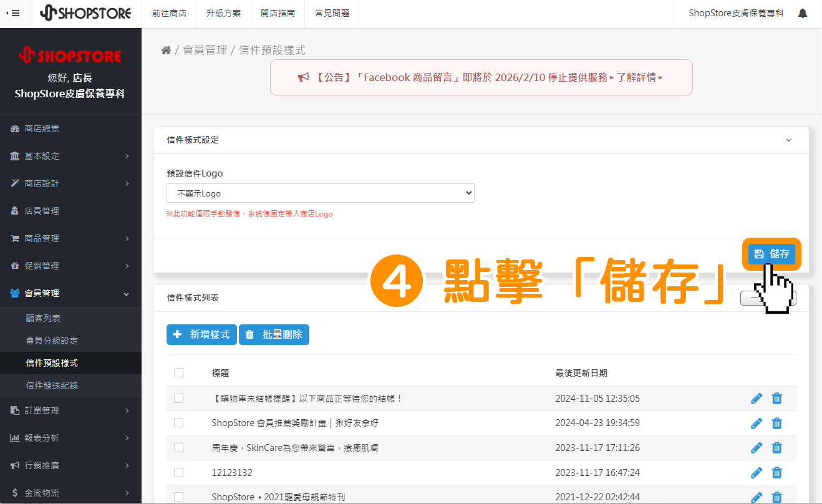Click the megaphone icon in the announcement banner
The image size is (822, 504).
point(302,77)
